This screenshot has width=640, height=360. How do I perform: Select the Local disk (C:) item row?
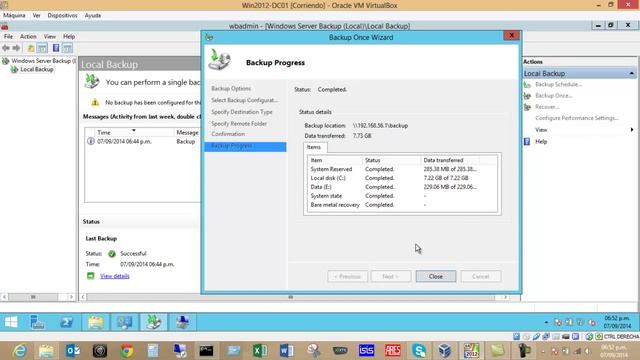point(402,178)
